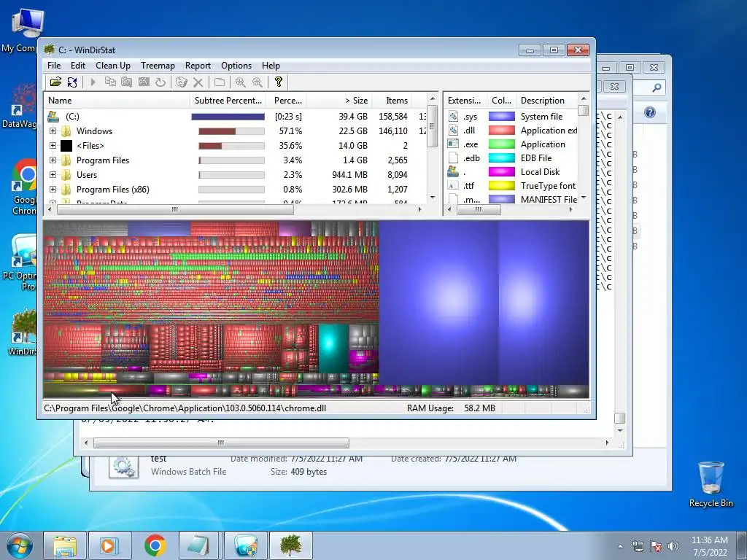Open the Clean Up menu
This screenshot has height=560, width=747.
(113, 66)
